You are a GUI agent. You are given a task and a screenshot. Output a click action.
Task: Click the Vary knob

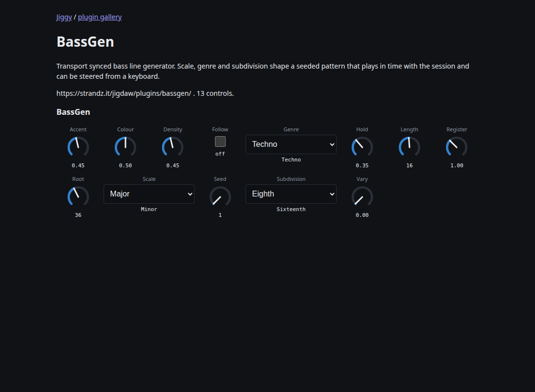362,196
